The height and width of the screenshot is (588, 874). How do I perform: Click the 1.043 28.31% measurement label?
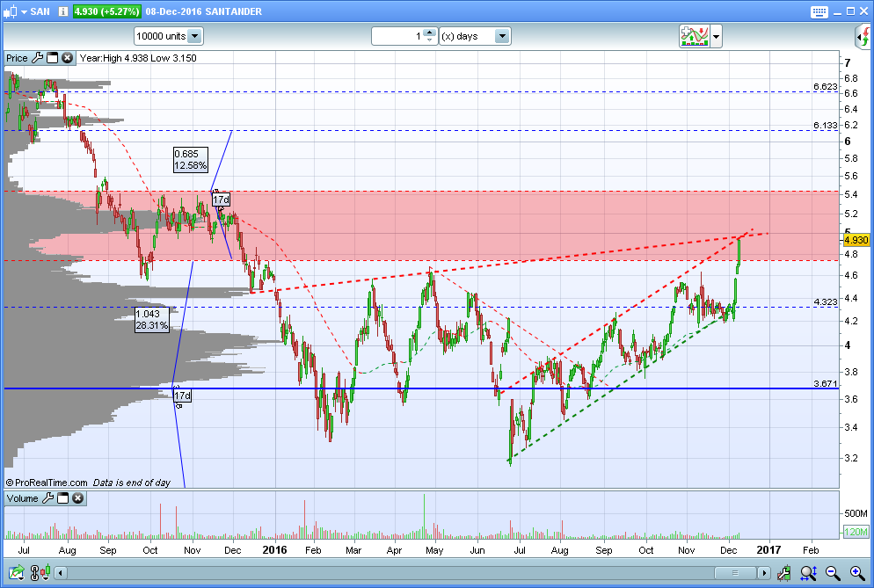pyautogui.click(x=151, y=319)
